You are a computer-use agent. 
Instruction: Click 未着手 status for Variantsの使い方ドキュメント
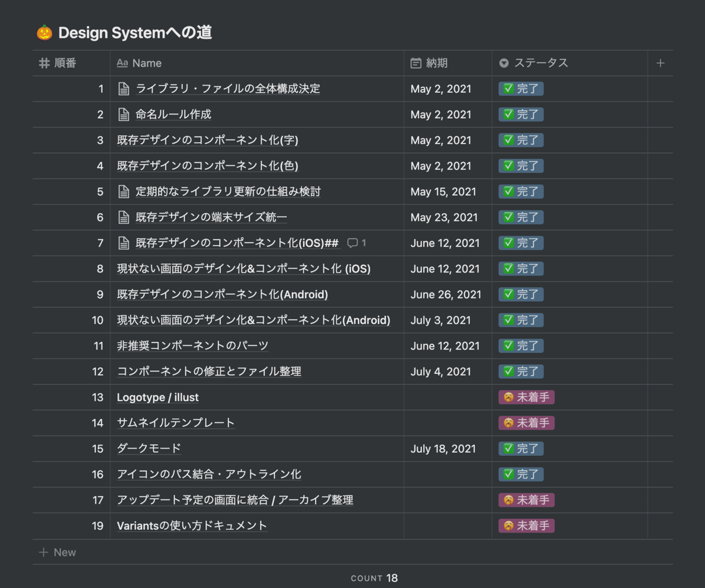(x=526, y=526)
